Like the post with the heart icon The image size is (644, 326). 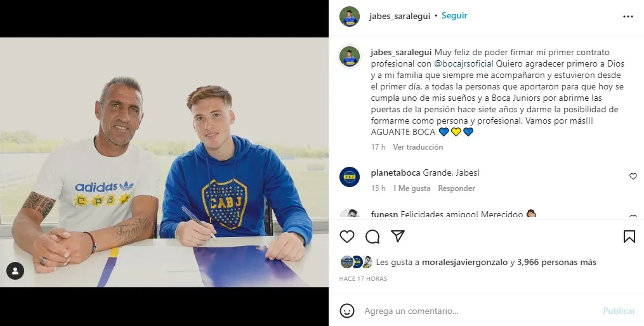347,237
